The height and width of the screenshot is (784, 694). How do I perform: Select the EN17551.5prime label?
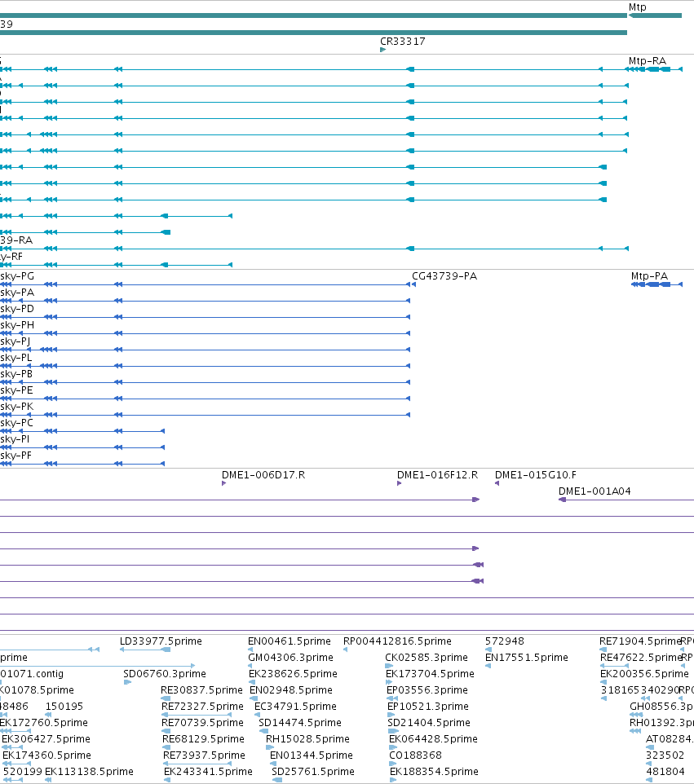coord(527,658)
